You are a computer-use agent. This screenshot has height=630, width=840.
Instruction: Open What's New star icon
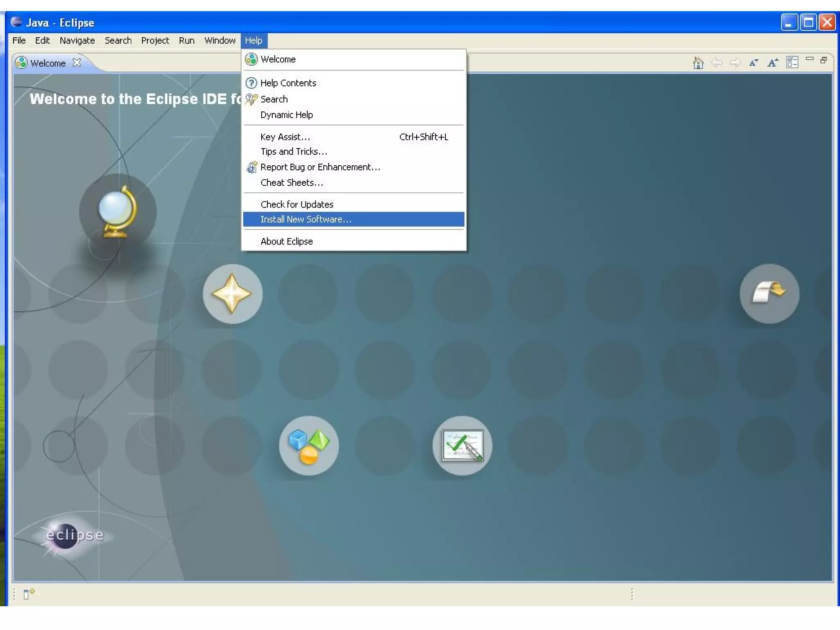tap(232, 294)
